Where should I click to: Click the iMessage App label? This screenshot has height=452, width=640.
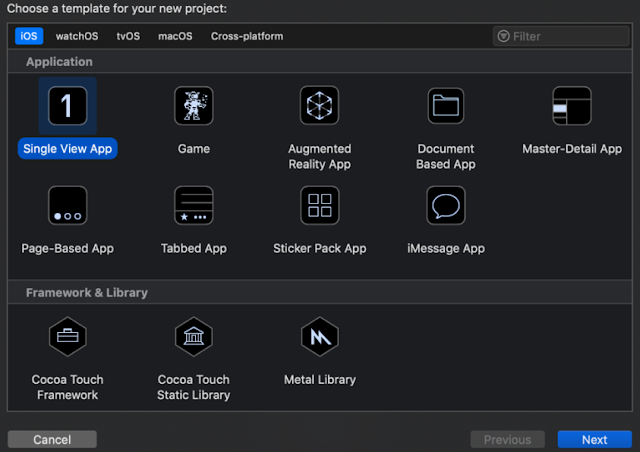click(x=446, y=248)
